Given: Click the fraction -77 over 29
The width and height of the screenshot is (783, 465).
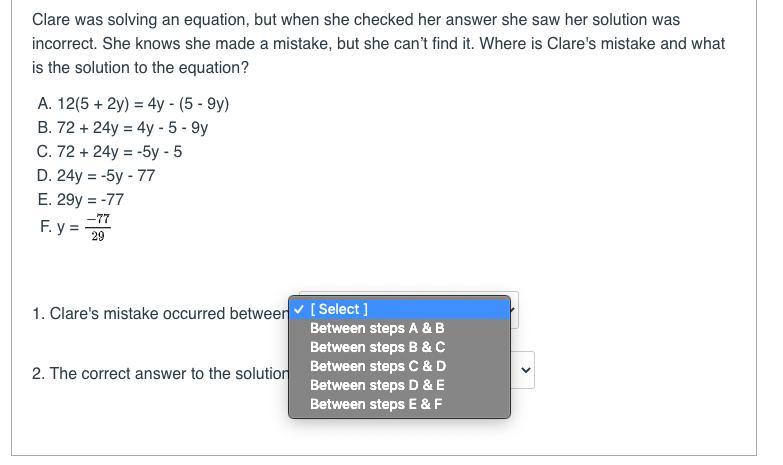Looking at the screenshot, I should click(97, 228).
